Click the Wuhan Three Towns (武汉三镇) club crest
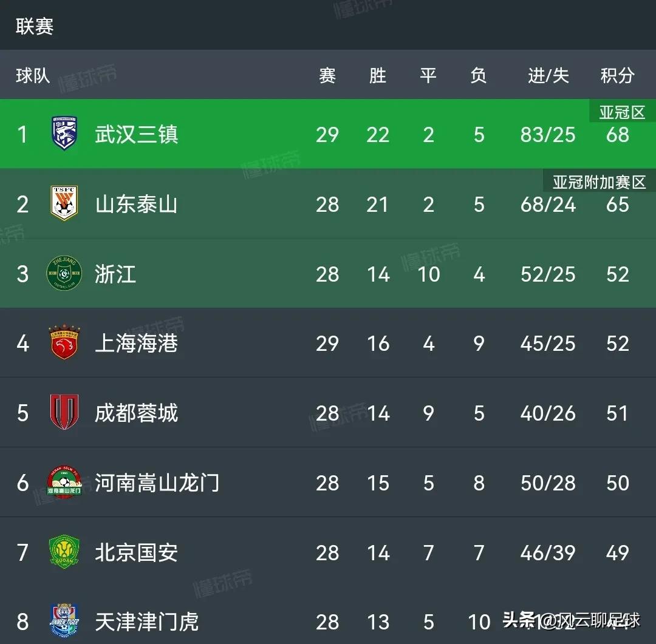 coord(64,134)
